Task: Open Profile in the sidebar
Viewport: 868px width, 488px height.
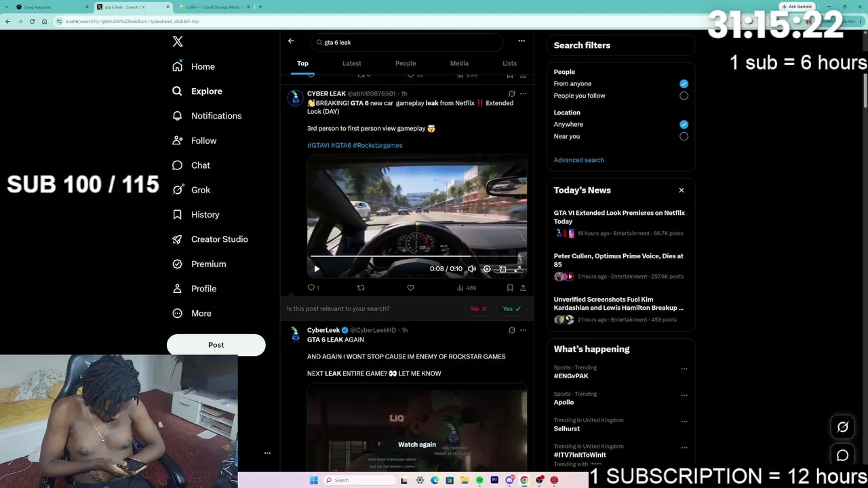Action: pyautogui.click(x=194, y=289)
